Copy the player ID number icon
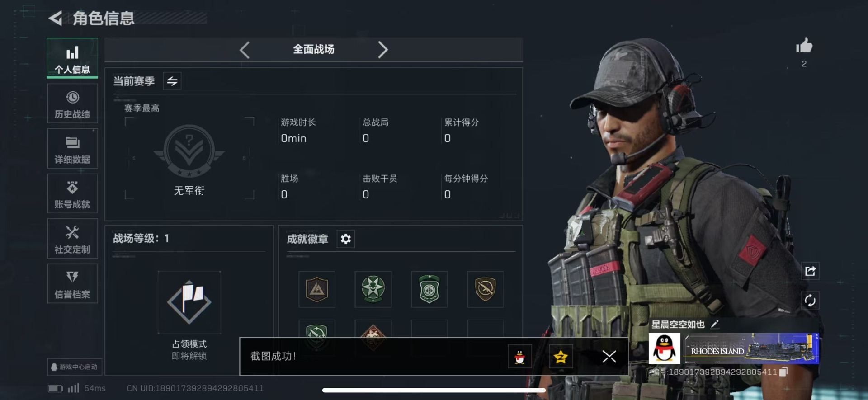The height and width of the screenshot is (400, 868). [783, 372]
